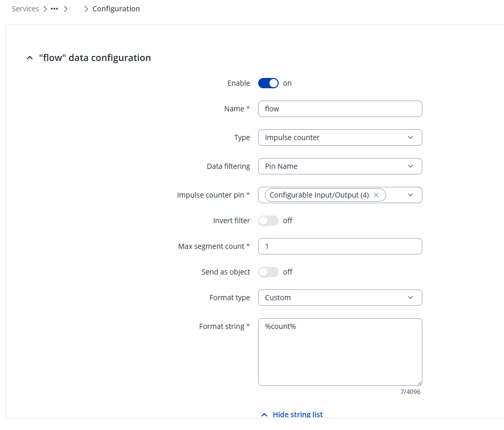This screenshot has height=430, width=504.
Task: Open the Data filtering dropdown
Action: click(340, 166)
